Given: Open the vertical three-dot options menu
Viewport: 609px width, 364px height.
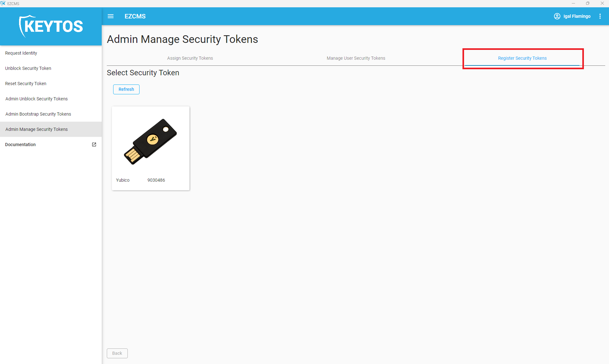Looking at the screenshot, I should pyautogui.click(x=600, y=16).
